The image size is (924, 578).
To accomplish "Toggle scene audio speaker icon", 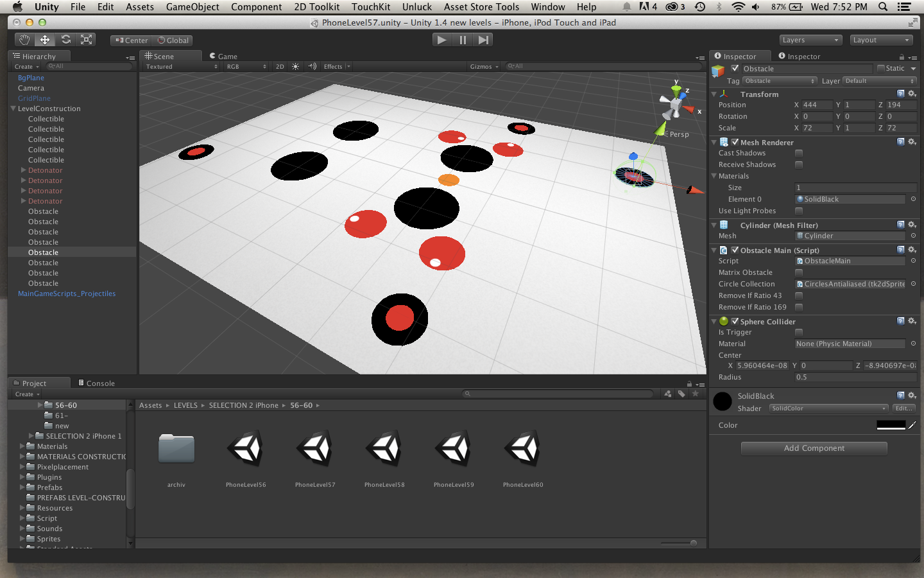I will 312,67.
